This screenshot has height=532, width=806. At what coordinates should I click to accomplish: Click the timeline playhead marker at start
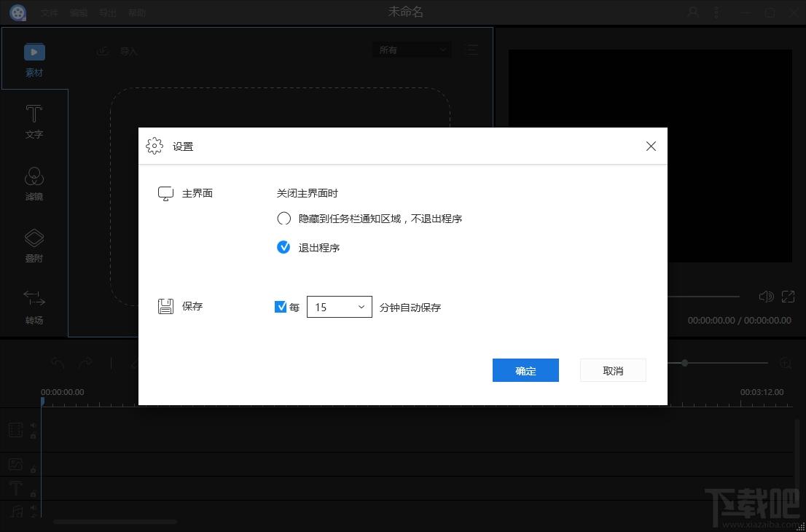click(x=43, y=401)
